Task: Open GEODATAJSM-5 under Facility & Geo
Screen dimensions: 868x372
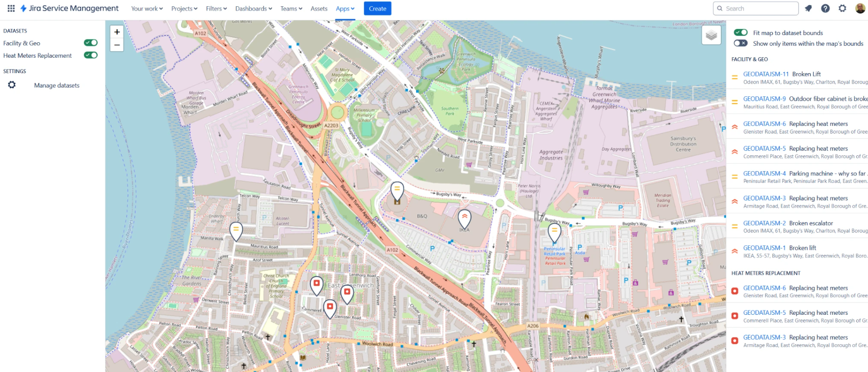Action: (795, 149)
